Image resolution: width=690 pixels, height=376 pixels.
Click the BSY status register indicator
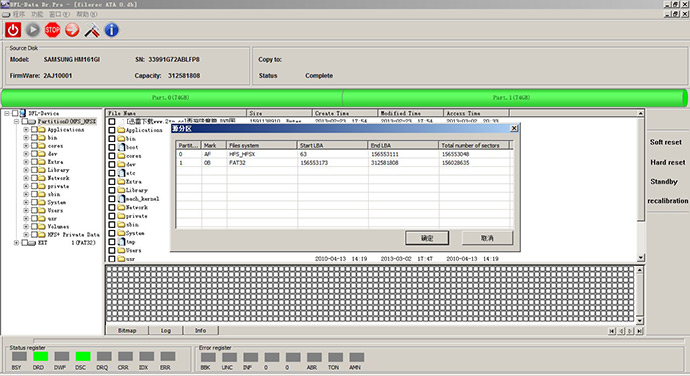click(x=19, y=356)
